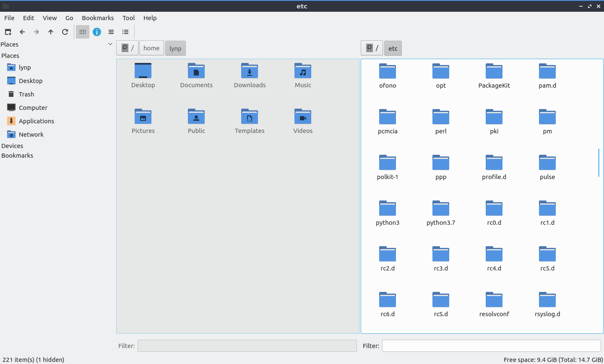Enable the detailed list view mode

(125, 32)
